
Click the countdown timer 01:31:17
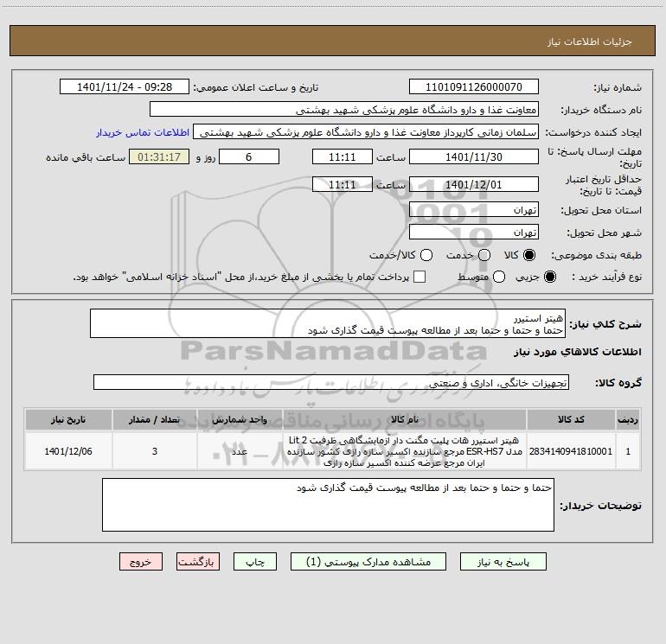pyautogui.click(x=159, y=156)
